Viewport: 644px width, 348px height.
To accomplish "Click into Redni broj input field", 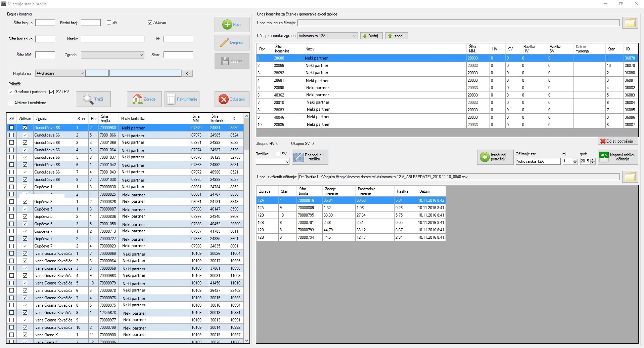I will click(91, 23).
